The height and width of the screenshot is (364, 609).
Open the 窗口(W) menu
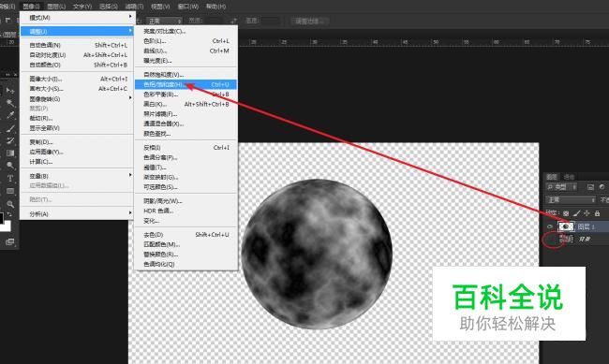[188, 7]
